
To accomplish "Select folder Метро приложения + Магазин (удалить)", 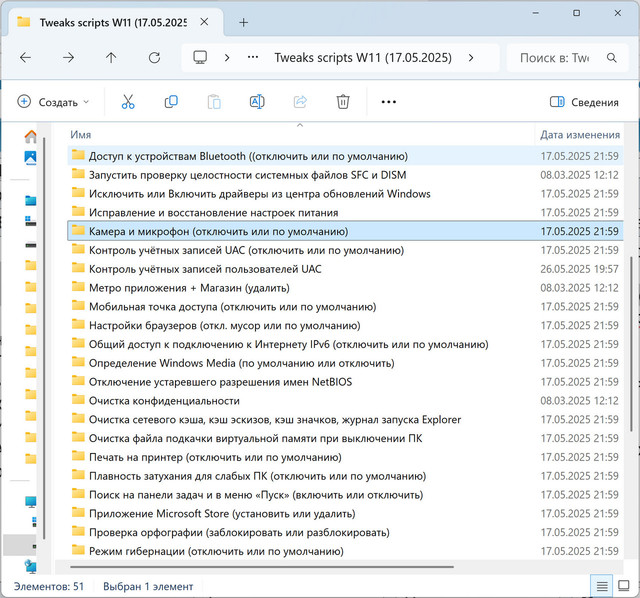I will click(345, 288).
